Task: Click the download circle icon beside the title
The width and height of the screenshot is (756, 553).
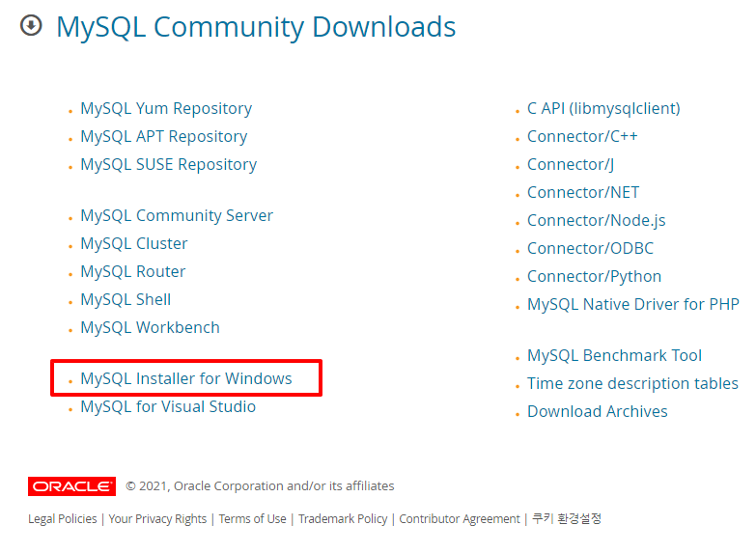Action: coord(31,25)
